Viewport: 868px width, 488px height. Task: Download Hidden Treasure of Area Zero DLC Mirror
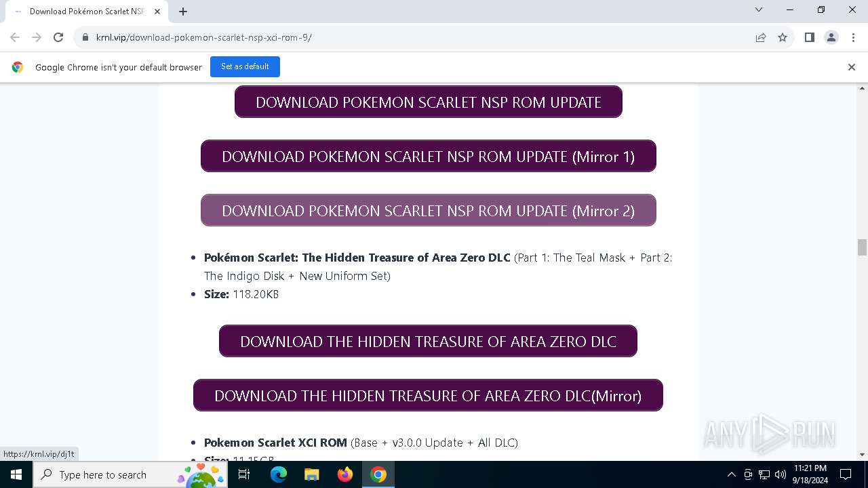428,395
